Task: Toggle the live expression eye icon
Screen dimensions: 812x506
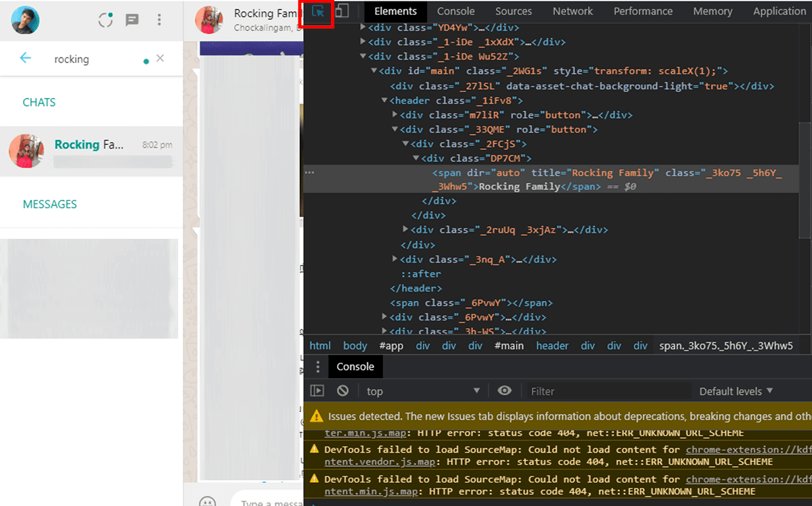Action: coord(504,391)
